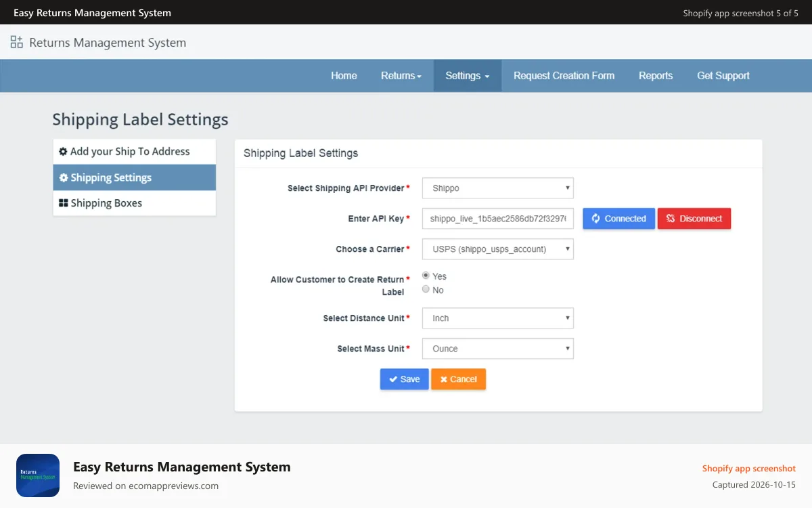Click the gear icon beside Shipping Settings
Image resolution: width=812 pixels, height=508 pixels.
point(64,177)
